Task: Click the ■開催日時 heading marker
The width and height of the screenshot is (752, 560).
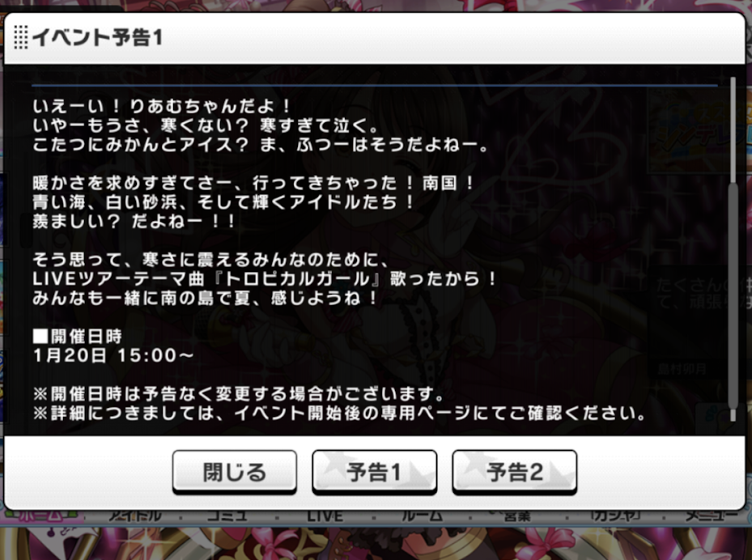Action: [40, 336]
